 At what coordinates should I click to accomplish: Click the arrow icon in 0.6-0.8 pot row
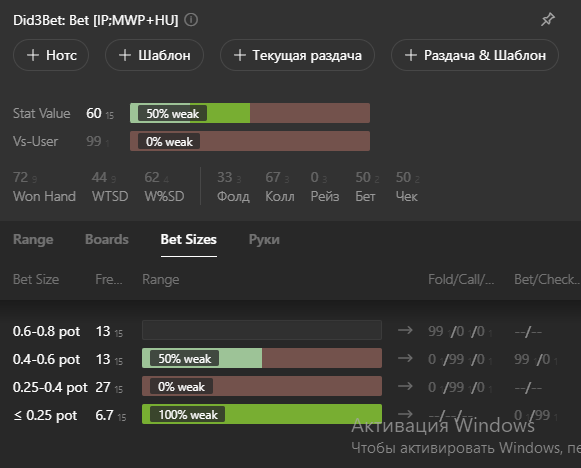[x=405, y=330]
